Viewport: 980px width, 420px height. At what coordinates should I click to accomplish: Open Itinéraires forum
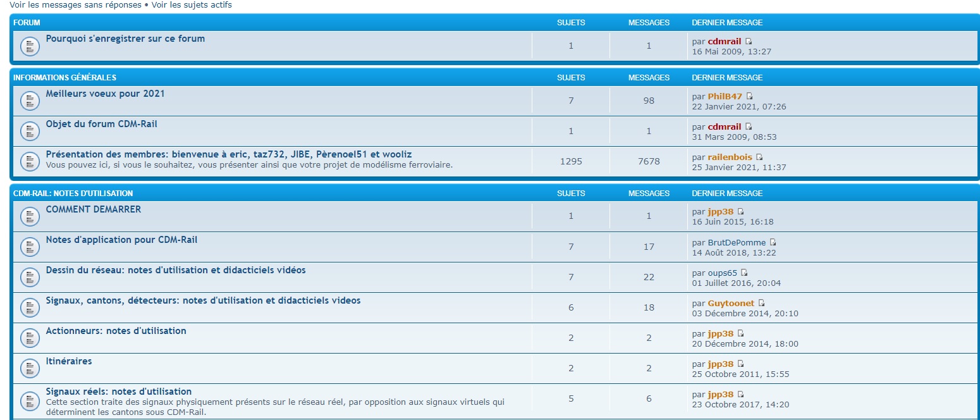(69, 361)
